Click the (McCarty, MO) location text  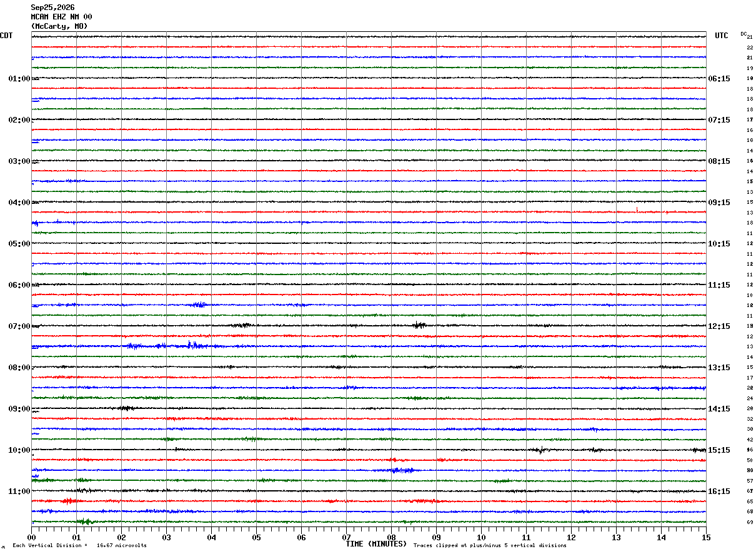coord(59,26)
